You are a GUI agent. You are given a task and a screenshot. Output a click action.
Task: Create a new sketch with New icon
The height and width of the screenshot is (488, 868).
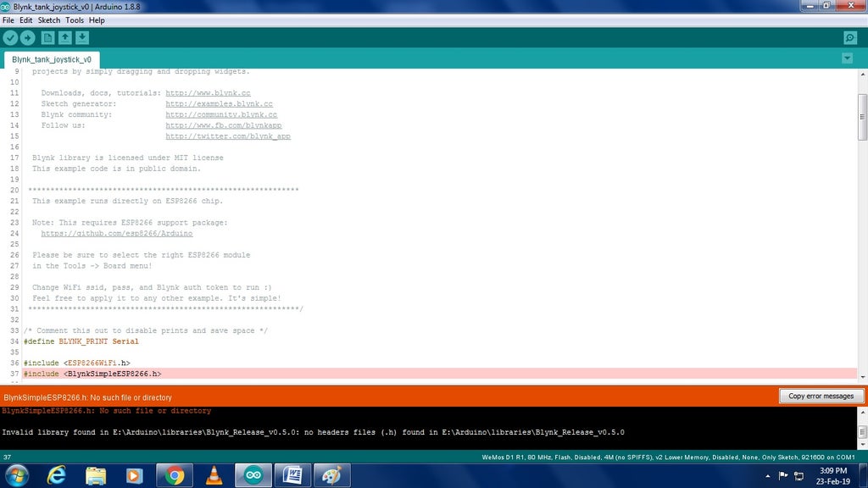(x=47, y=37)
